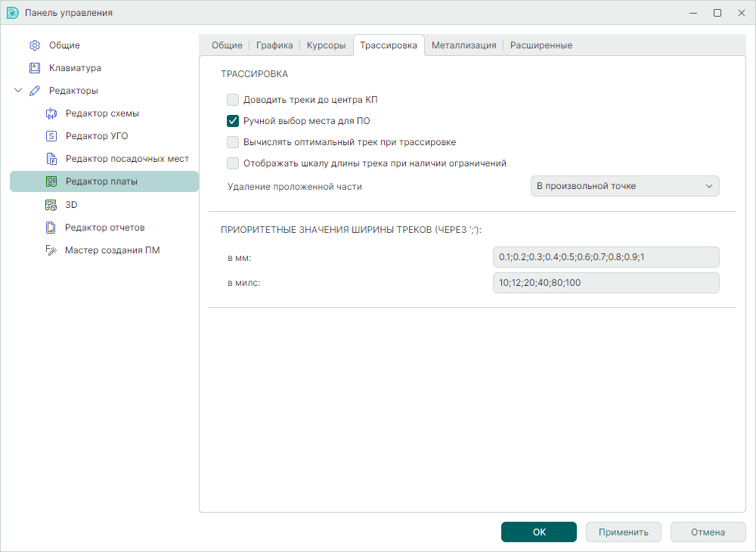The width and height of the screenshot is (756, 552).
Task: Click the 3D editor icon
Action: tap(51, 204)
